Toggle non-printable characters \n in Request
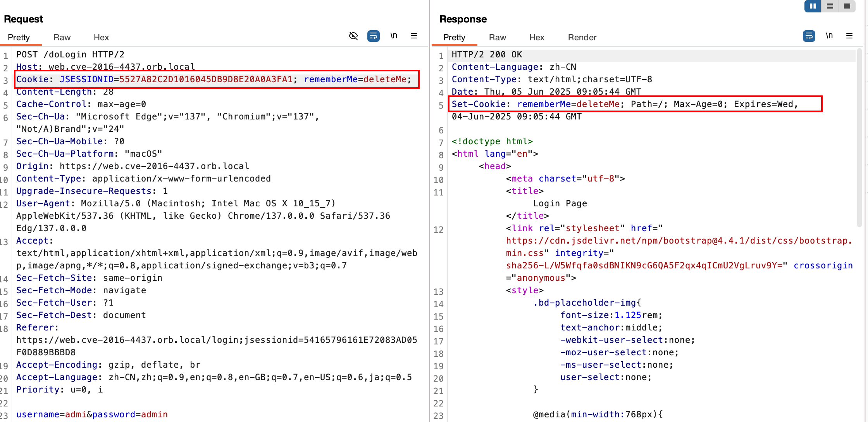The width and height of the screenshot is (868, 422). click(394, 36)
